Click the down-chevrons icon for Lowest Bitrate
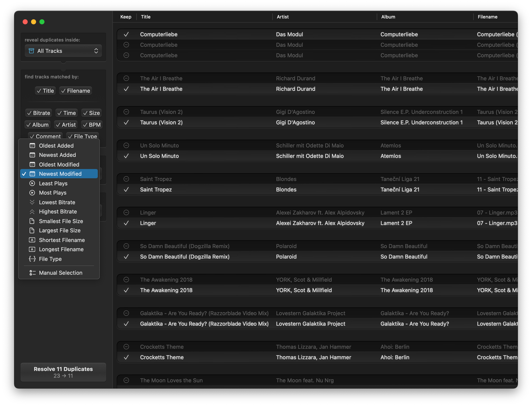The image size is (532, 406). 32,202
